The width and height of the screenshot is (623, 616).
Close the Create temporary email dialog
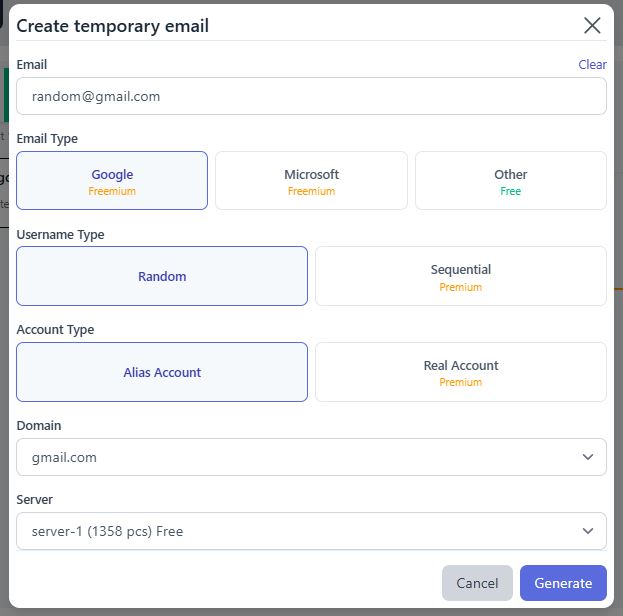coord(592,26)
